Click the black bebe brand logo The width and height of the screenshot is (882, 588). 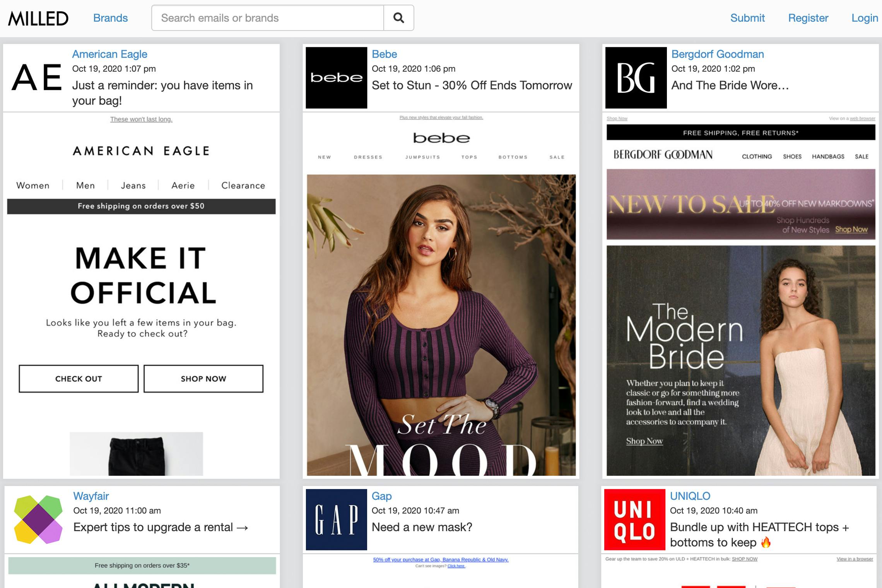point(336,78)
